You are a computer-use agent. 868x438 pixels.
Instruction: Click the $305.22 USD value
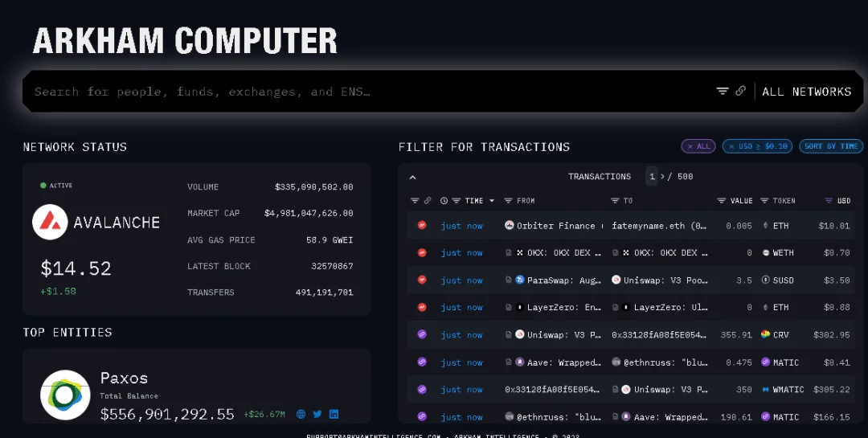pos(832,390)
